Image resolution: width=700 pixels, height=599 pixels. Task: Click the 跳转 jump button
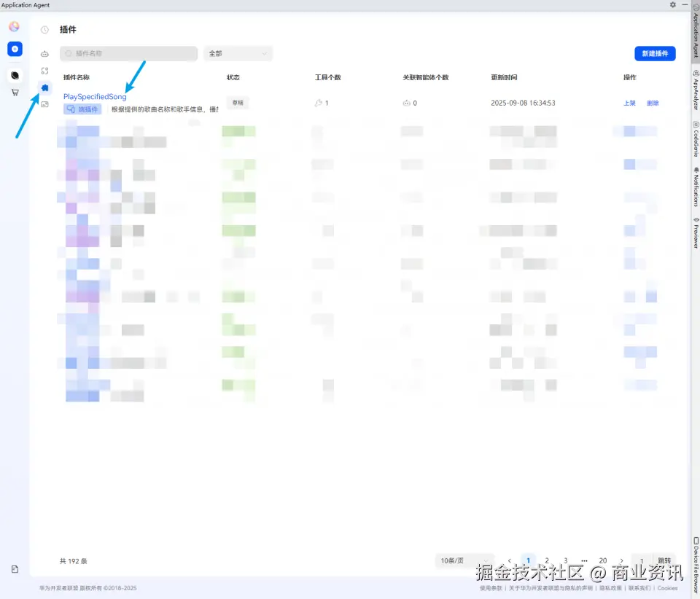(664, 560)
